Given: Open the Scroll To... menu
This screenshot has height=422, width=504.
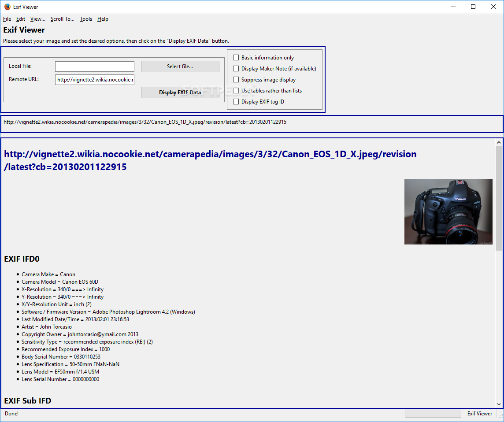Looking at the screenshot, I should click(63, 19).
